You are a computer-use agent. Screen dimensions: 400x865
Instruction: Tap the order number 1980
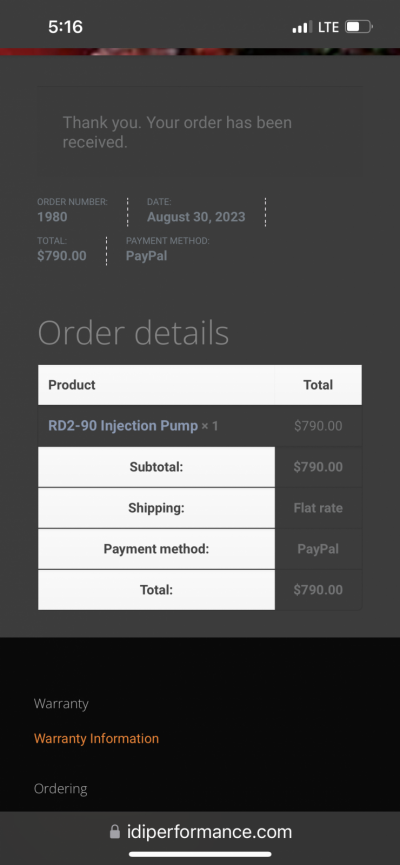click(x=52, y=217)
